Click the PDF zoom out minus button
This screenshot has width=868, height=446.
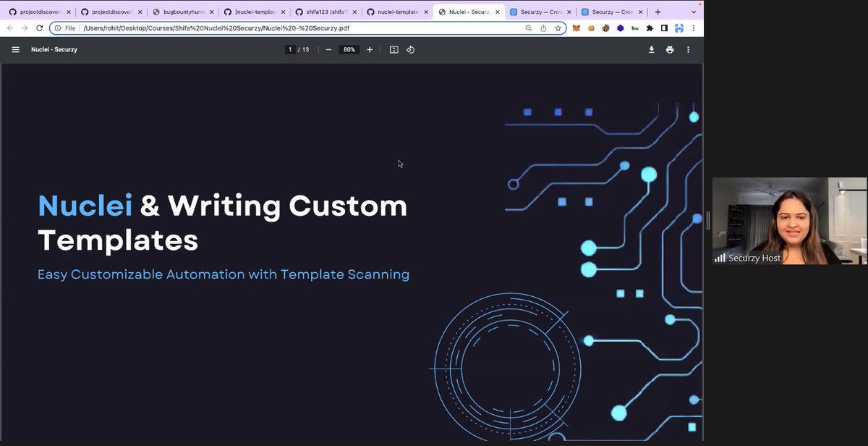[x=328, y=49]
